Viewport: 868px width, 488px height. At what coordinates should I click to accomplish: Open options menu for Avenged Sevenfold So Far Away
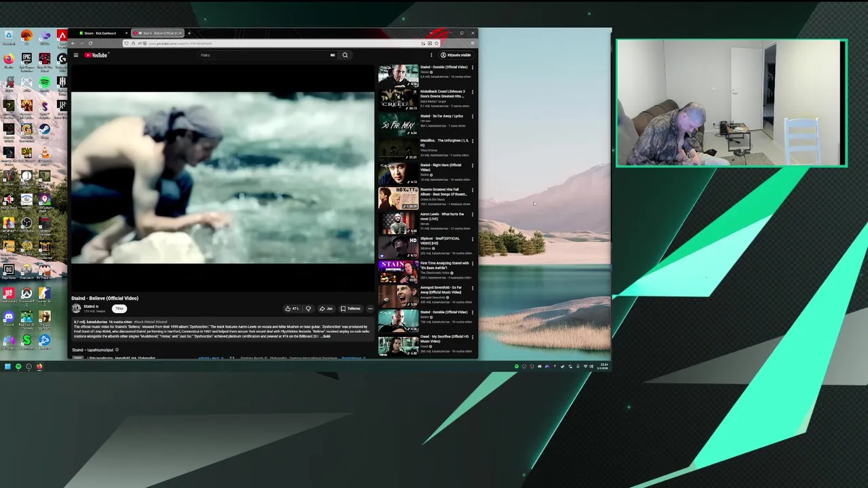pyautogui.click(x=473, y=288)
